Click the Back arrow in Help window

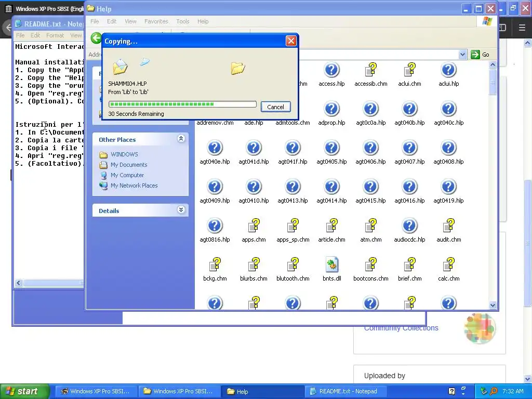tap(96, 38)
